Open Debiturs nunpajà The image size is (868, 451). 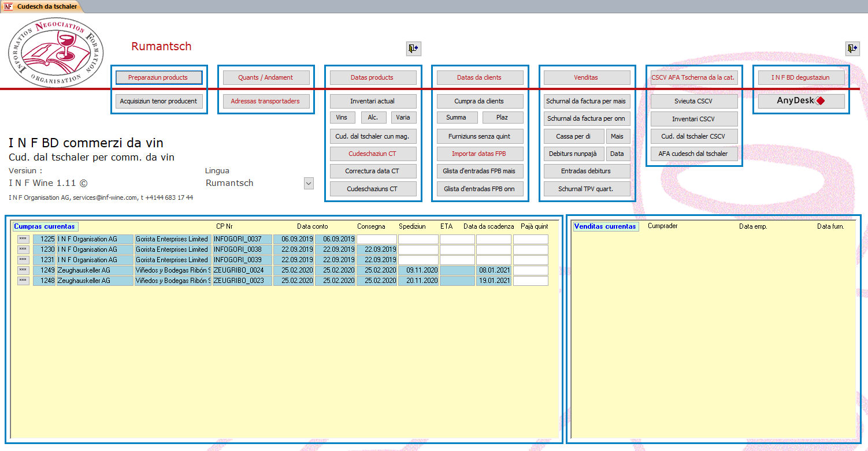click(574, 154)
